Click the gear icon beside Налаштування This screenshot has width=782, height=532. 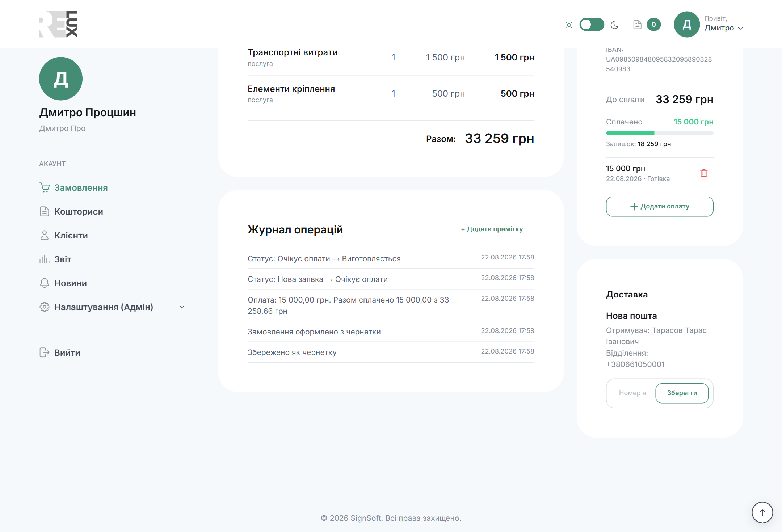point(44,307)
